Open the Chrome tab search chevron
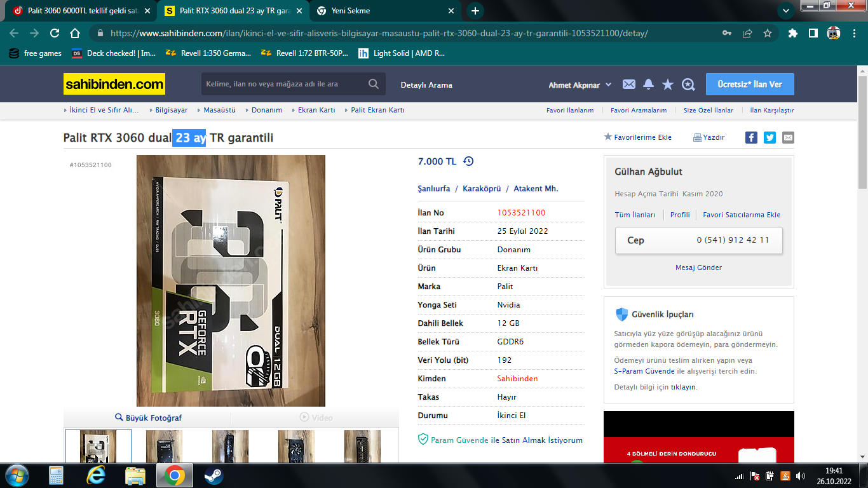This screenshot has height=488, width=868. click(x=786, y=11)
